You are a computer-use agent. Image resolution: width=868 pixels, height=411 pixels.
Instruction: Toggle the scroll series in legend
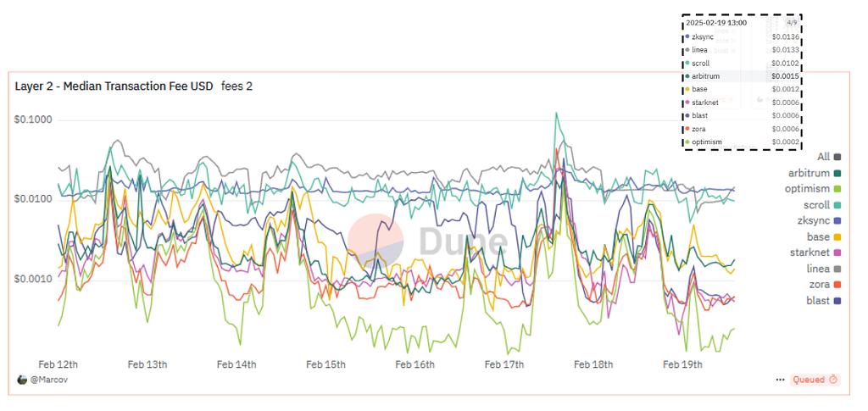tap(821, 205)
